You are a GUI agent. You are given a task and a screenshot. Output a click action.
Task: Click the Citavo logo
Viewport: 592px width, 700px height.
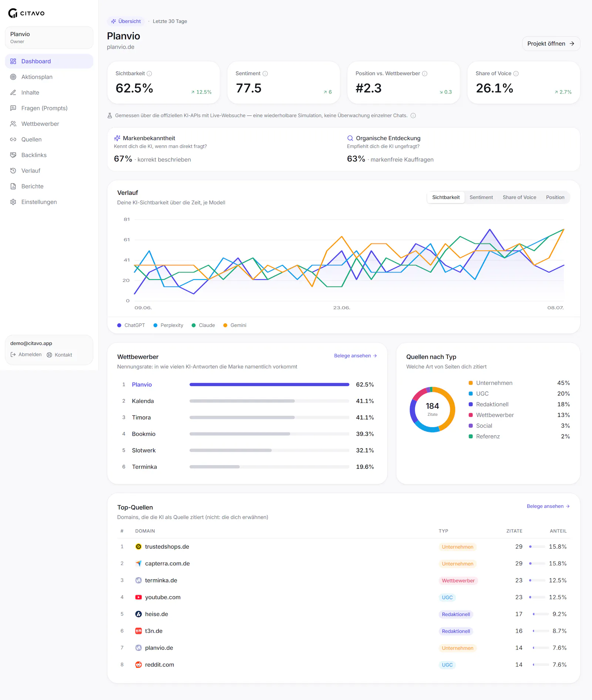point(26,13)
